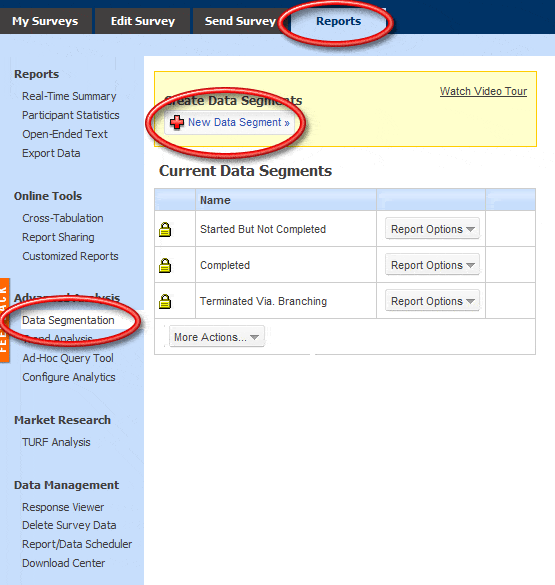Click lock icon beside Terminated Via. Branching
Image resolution: width=555 pixels, height=585 pixels.
coord(165,301)
